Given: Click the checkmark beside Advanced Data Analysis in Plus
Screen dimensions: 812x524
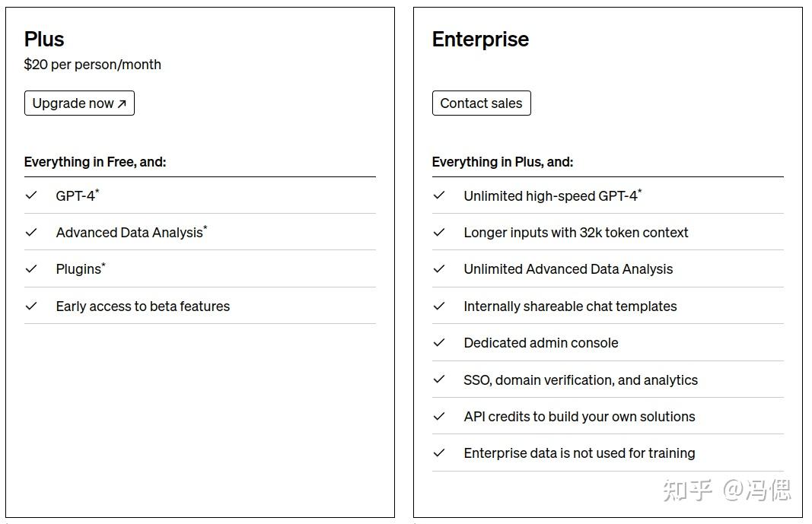Looking at the screenshot, I should (x=31, y=232).
